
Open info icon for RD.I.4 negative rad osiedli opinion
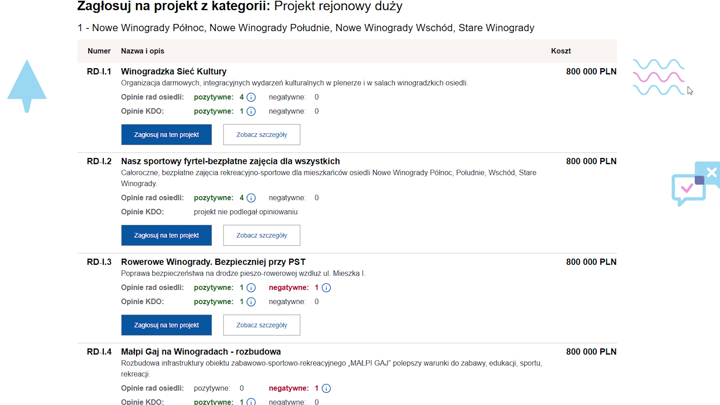[x=326, y=388]
